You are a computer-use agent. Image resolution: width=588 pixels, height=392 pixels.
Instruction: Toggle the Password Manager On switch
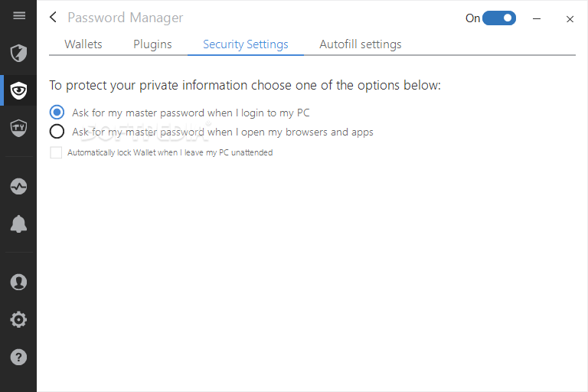[x=498, y=18]
